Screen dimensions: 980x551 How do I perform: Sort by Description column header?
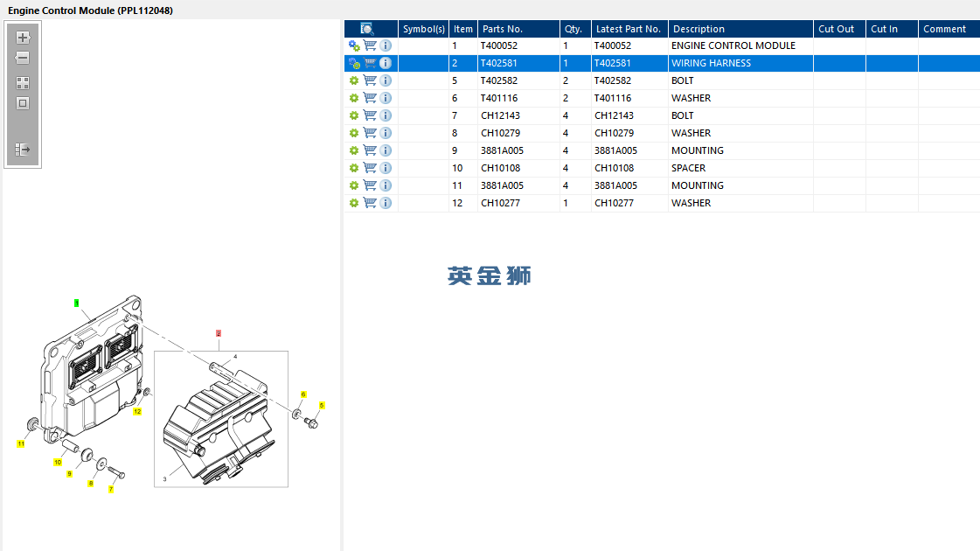[740, 29]
